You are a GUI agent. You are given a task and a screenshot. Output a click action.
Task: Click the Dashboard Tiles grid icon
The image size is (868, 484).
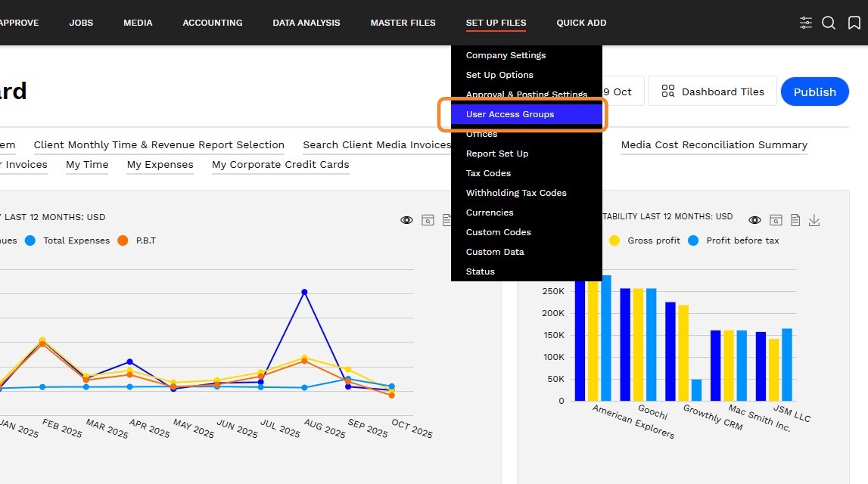point(667,92)
